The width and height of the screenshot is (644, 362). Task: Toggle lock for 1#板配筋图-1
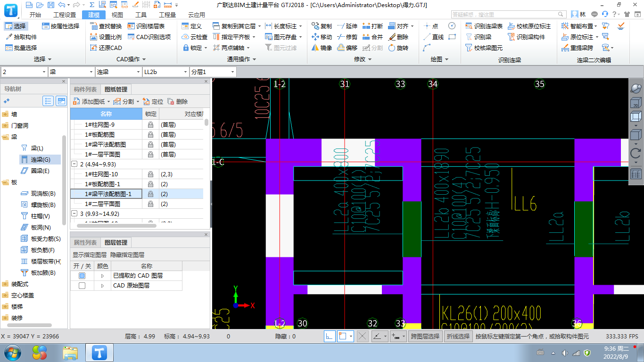(150, 184)
